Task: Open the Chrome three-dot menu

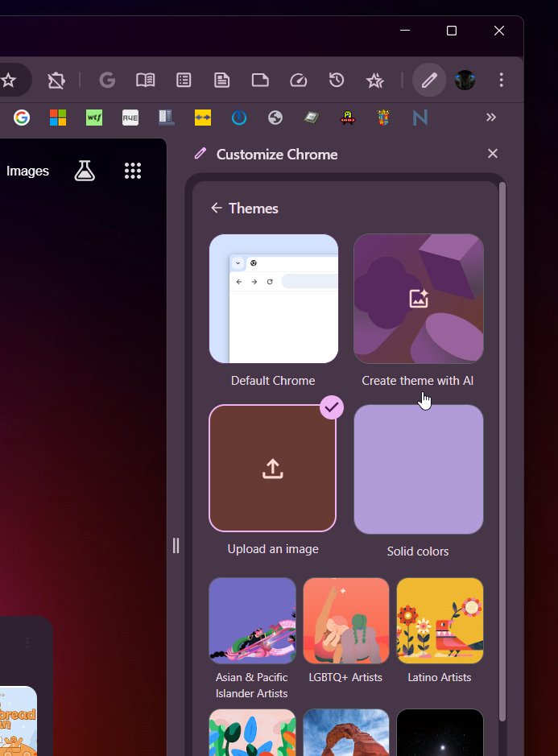Action: [x=501, y=81]
